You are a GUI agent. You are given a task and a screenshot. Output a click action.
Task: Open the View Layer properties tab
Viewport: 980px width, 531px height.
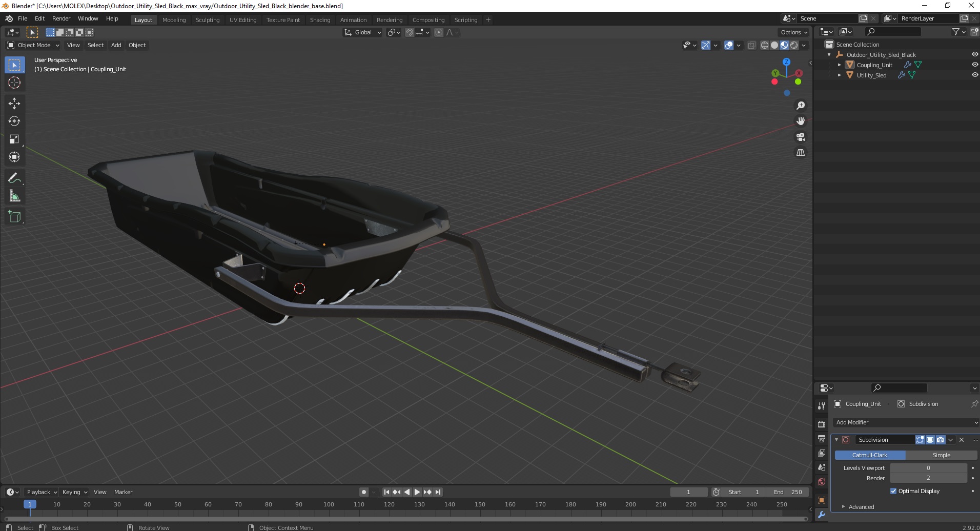(822, 453)
